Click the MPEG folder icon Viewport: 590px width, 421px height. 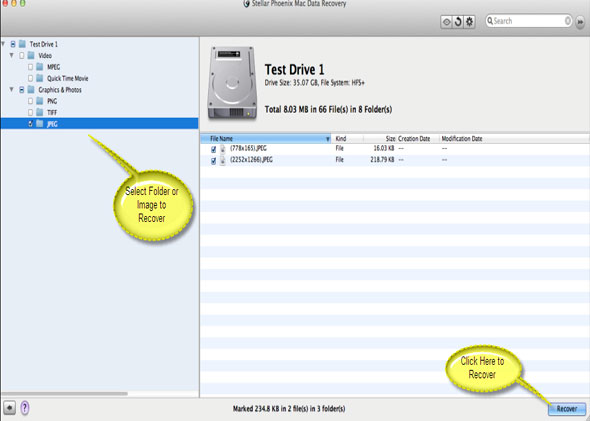click(40, 67)
